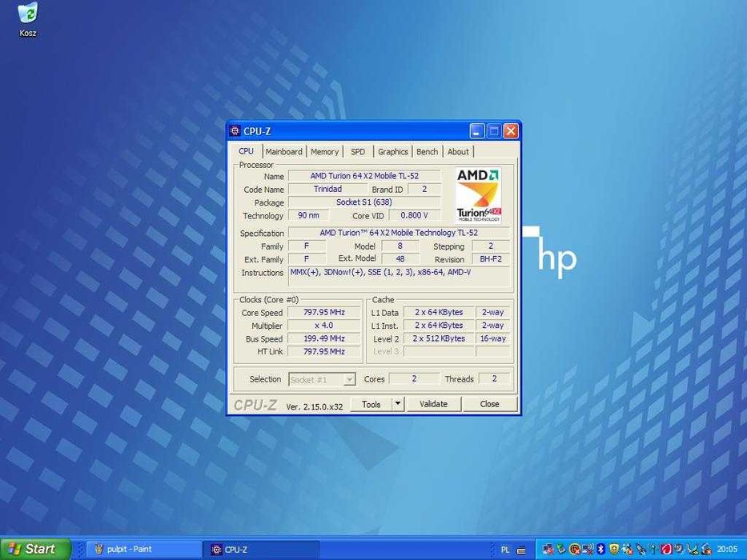
Task: Click the yellow security shield tray icon
Action: pyautogui.click(x=614, y=549)
